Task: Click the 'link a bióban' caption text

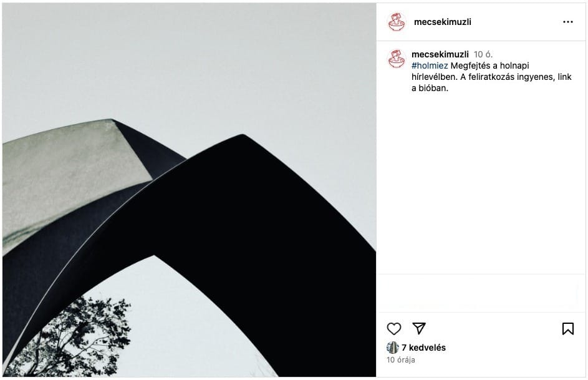Action: 491,82
